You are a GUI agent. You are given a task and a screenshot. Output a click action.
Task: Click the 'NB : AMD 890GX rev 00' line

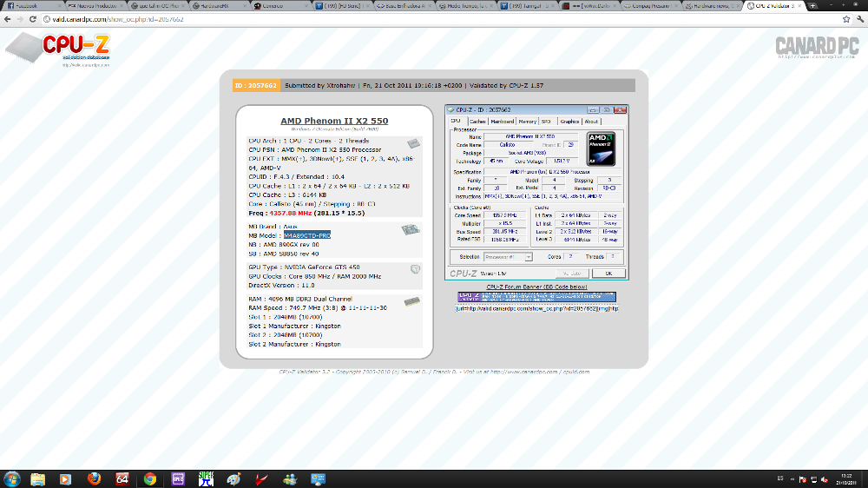click(284, 245)
